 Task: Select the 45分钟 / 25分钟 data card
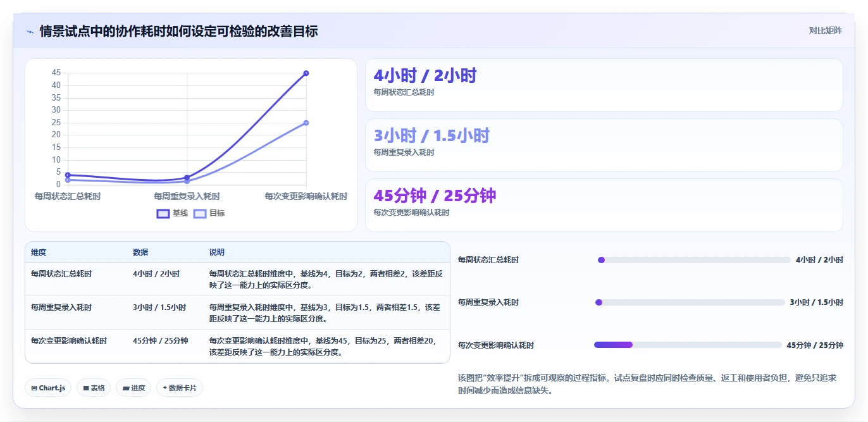[604, 205]
